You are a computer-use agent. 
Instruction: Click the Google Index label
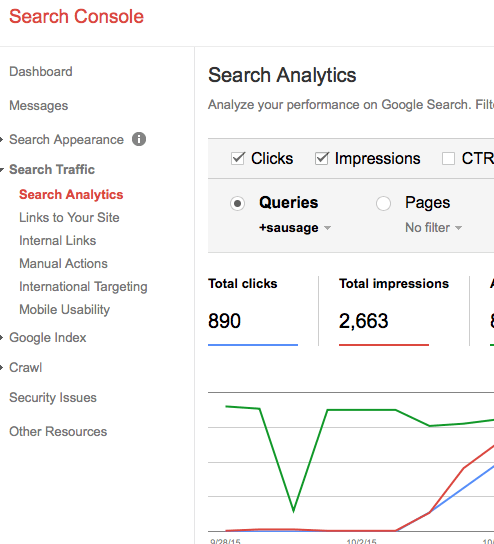48,338
